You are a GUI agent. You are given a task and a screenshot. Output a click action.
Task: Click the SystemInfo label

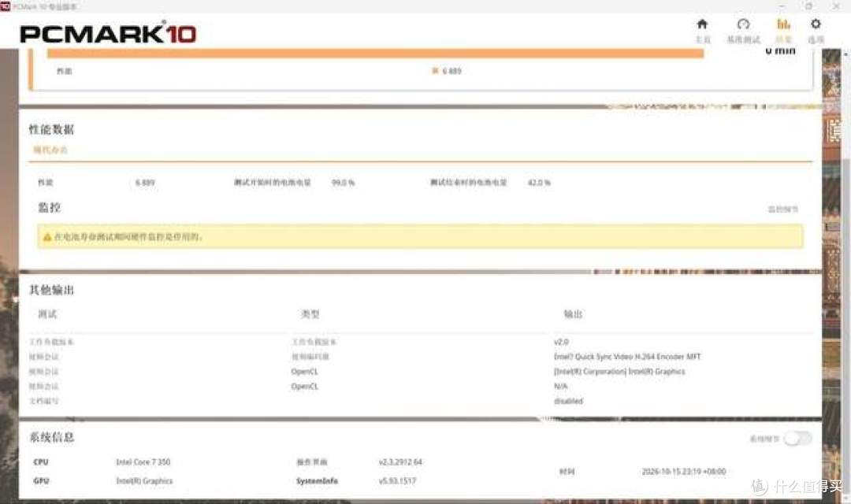point(317,480)
